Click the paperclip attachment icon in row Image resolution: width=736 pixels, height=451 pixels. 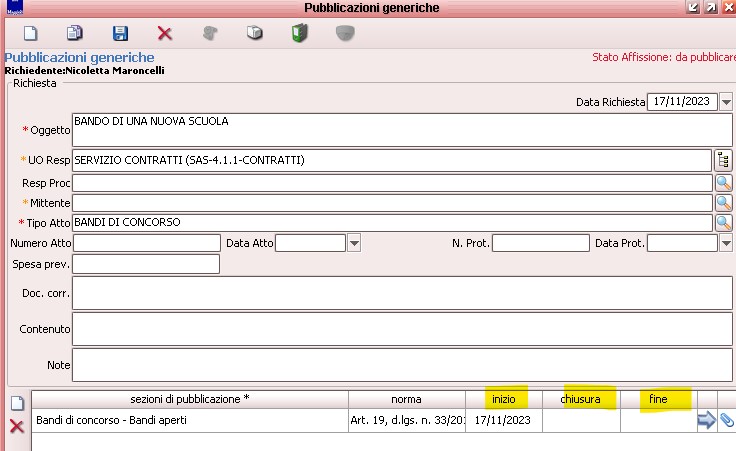click(x=727, y=421)
